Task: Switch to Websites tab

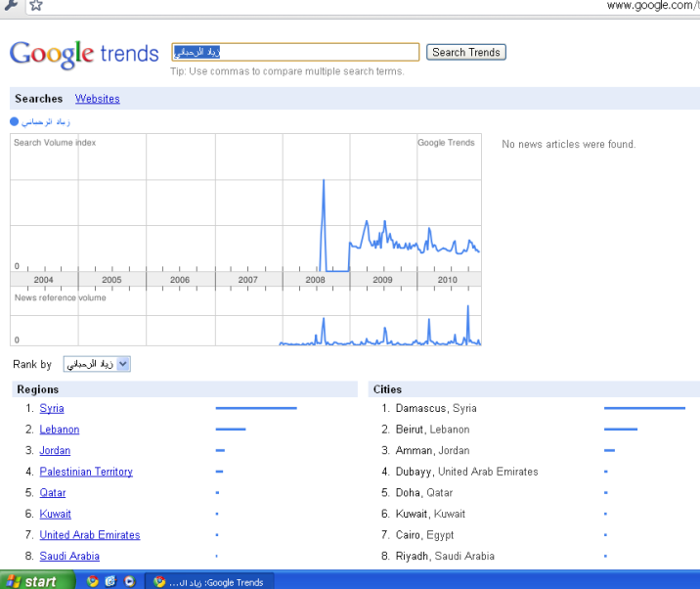Action: point(97,99)
